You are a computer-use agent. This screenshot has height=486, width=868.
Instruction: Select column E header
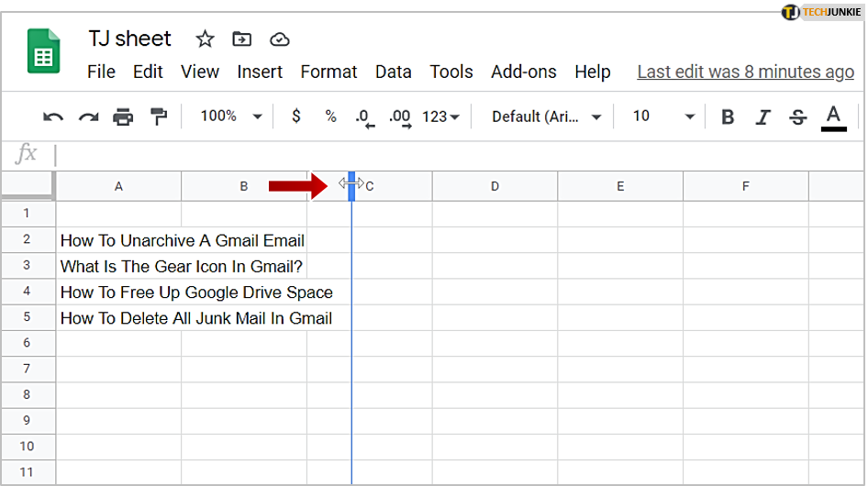(620, 186)
